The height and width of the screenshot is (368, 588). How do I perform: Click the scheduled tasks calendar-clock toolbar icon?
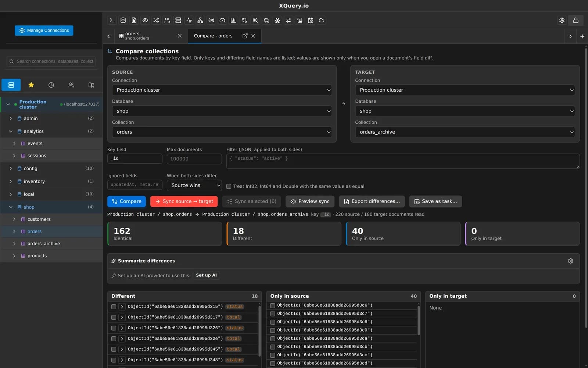311,20
